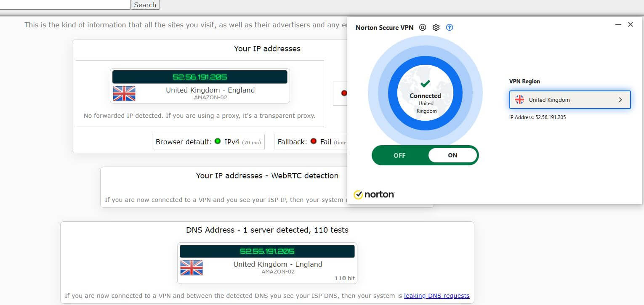
Task: Click the Search button
Action: click(x=145, y=5)
